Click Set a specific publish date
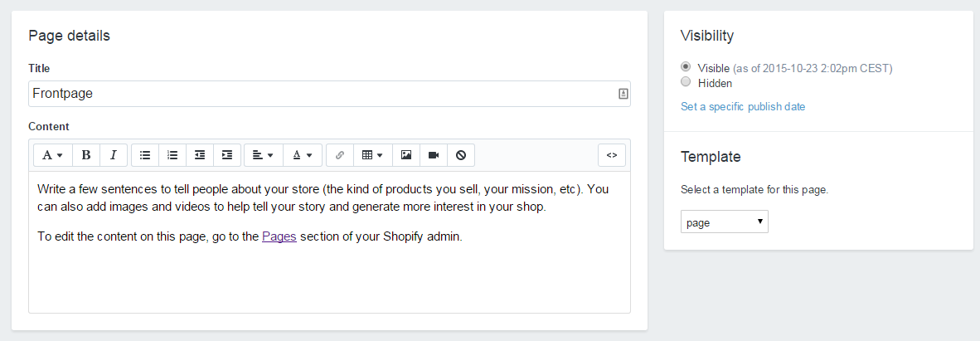The image size is (980, 341). coord(743,106)
